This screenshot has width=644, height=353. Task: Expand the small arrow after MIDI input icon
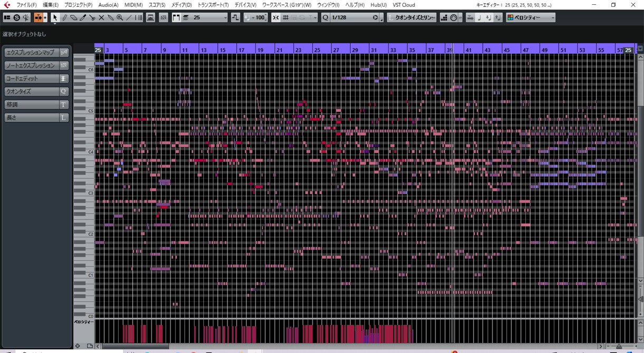pos(460,17)
